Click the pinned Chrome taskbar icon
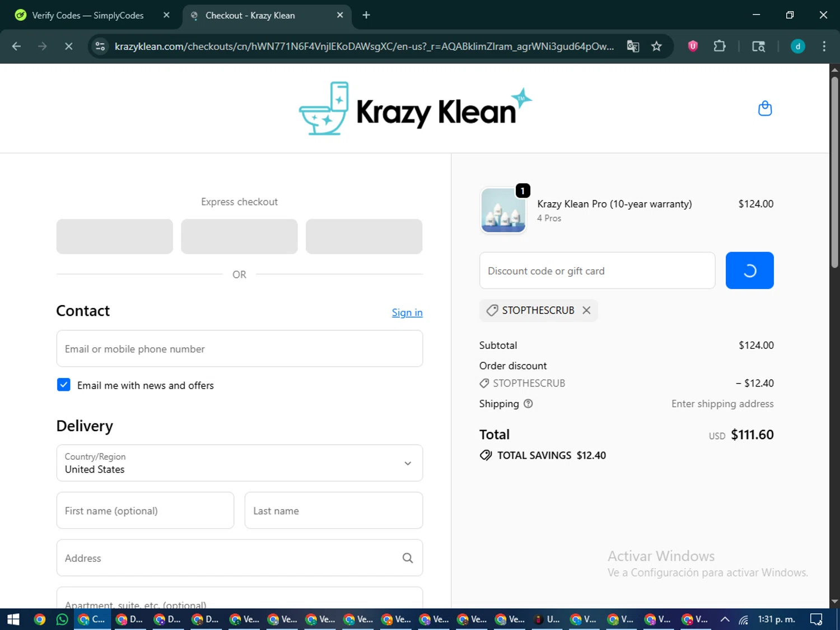 pos(39,619)
